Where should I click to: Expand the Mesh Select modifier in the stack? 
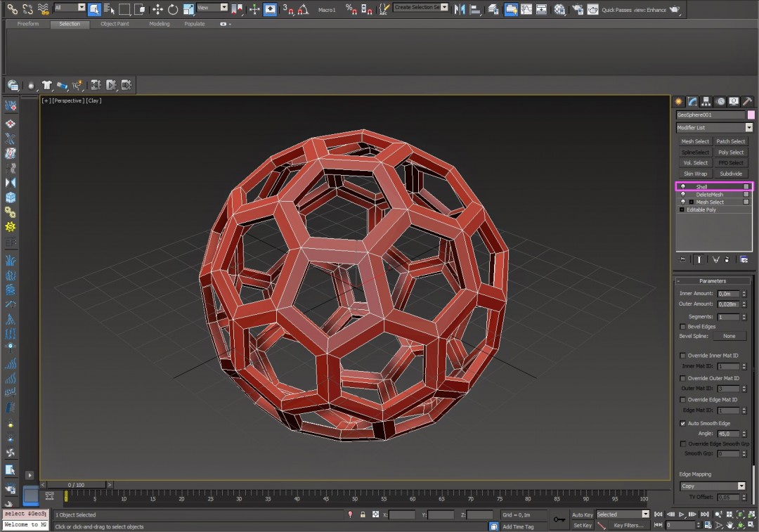[692, 202]
